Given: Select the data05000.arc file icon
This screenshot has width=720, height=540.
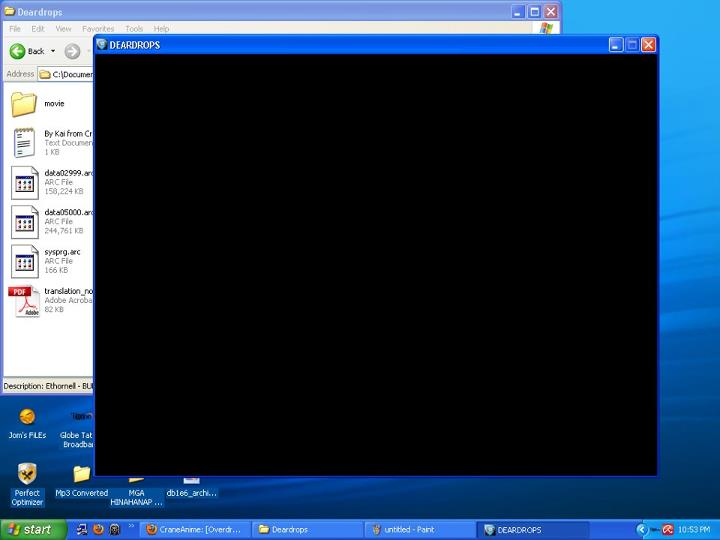Looking at the screenshot, I should pyautogui.click(x=24, y=222).
